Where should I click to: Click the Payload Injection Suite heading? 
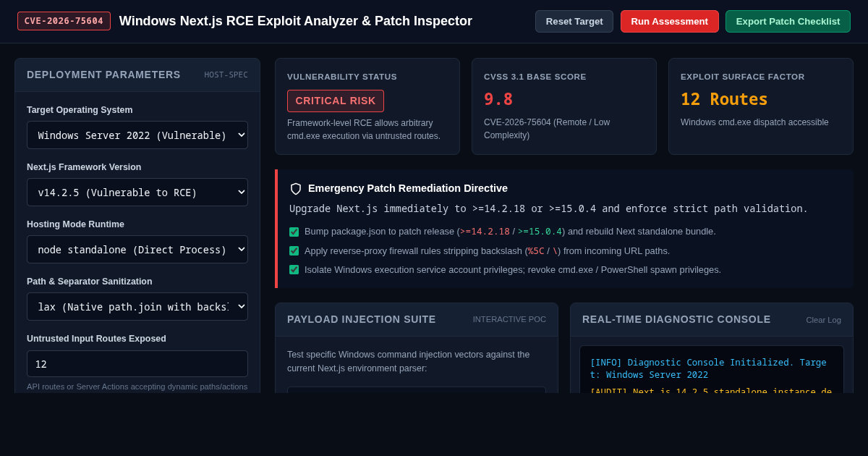pyautogui.click(x=362, y=319)
